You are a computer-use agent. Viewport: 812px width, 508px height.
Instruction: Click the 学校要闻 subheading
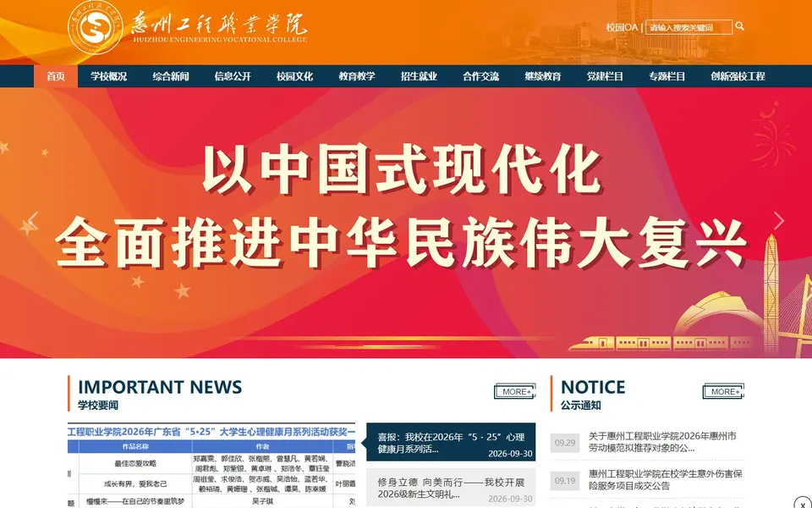point(98,406)
